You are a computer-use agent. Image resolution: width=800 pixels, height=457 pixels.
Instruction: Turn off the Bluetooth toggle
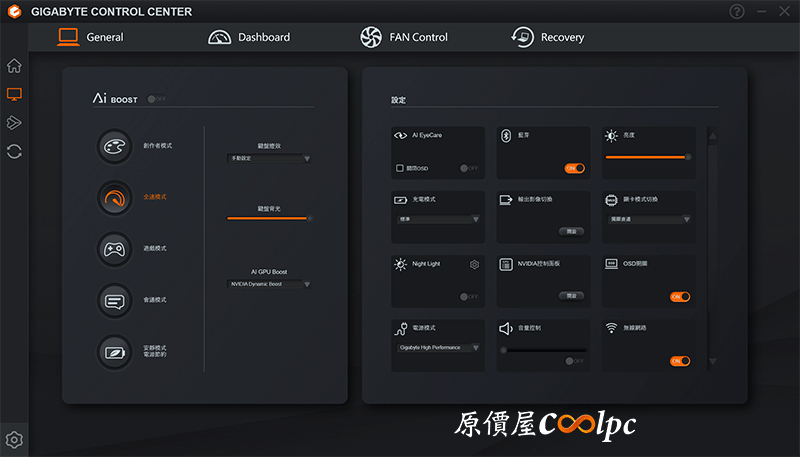pyautogui.click(x=574, y=168)
